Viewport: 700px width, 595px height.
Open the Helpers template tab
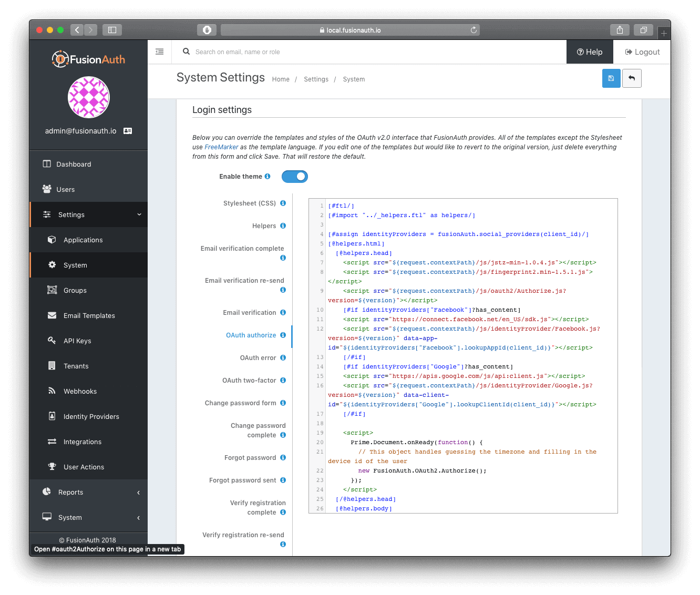(264, 226)
